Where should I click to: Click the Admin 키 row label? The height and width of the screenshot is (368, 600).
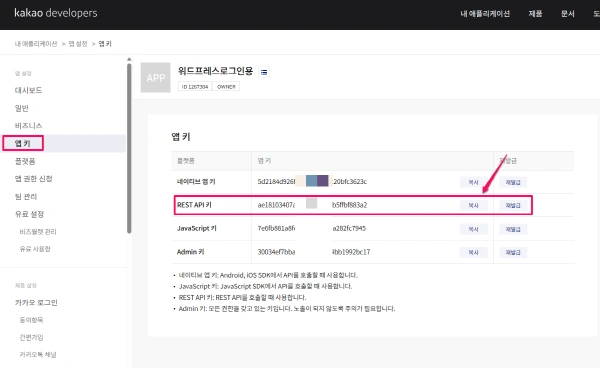[191, 252]
